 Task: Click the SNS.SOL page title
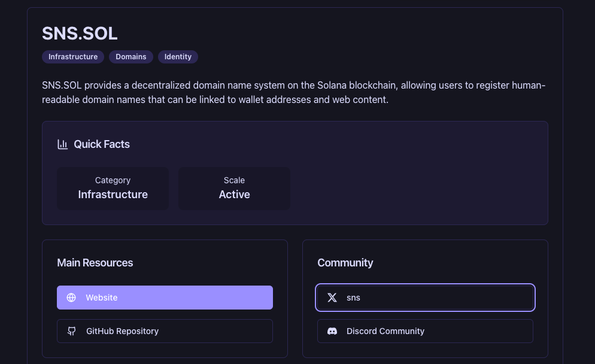pyautogui.click(x=80, y=34)
